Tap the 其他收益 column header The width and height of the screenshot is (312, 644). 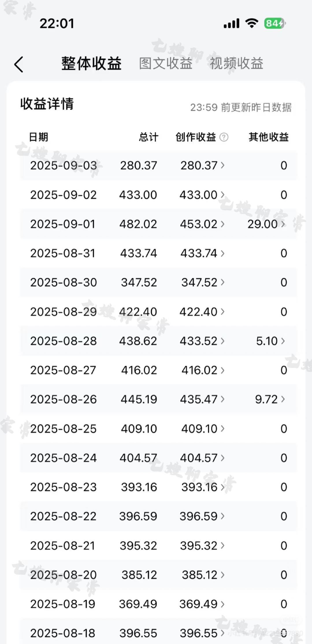[269, 137]
